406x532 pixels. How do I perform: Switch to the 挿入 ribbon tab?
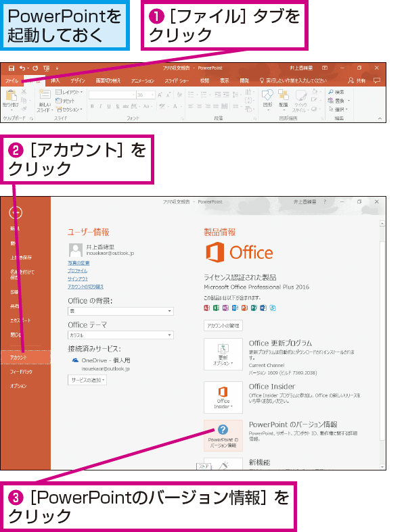(55, 80)
